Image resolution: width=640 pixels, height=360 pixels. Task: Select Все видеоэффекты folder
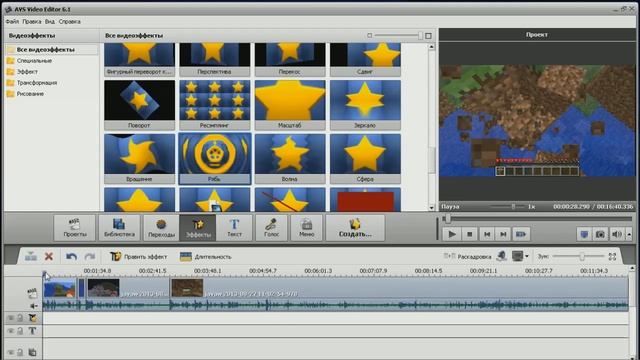(51, 49)
